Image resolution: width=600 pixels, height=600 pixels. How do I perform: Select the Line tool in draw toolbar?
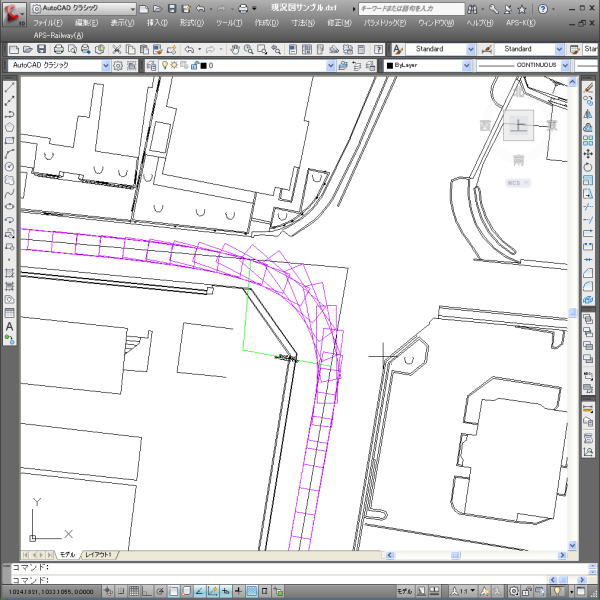click(x=10, y=87)
